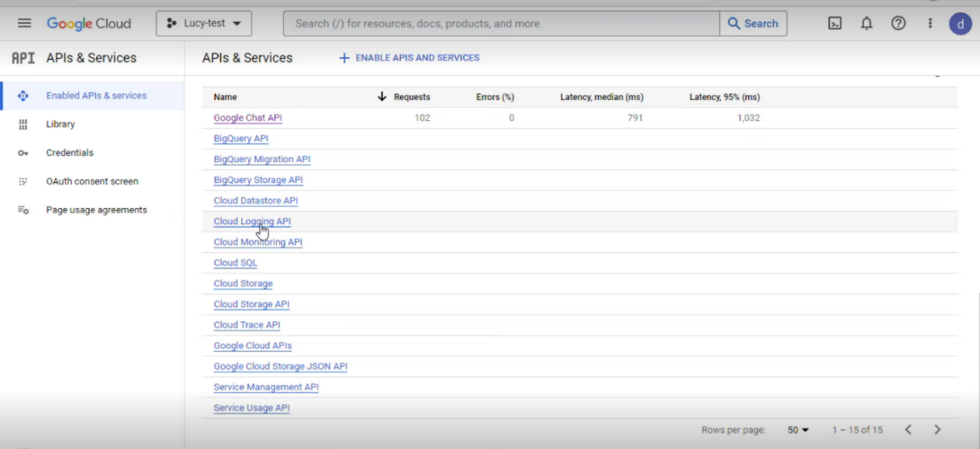Go to next page arrow
The width and height of the screenshot is (980, 449).
[x=937, y=430]
